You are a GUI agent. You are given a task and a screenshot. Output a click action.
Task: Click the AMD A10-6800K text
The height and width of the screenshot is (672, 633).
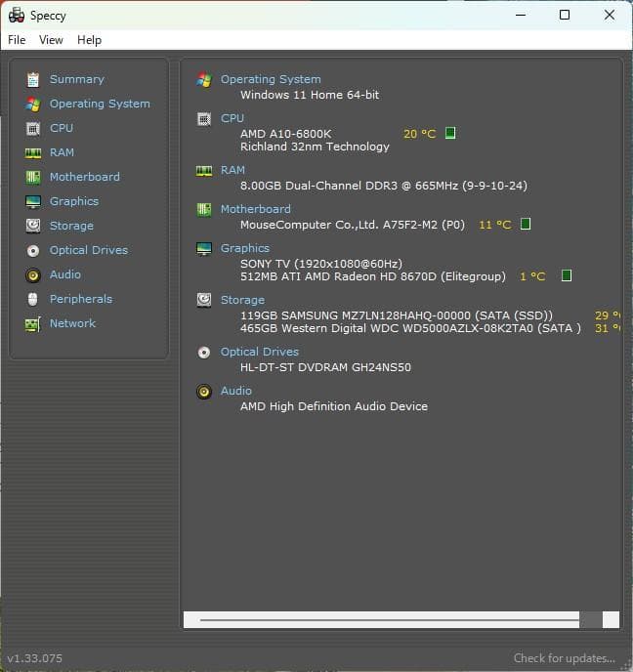tap(286, 134)
